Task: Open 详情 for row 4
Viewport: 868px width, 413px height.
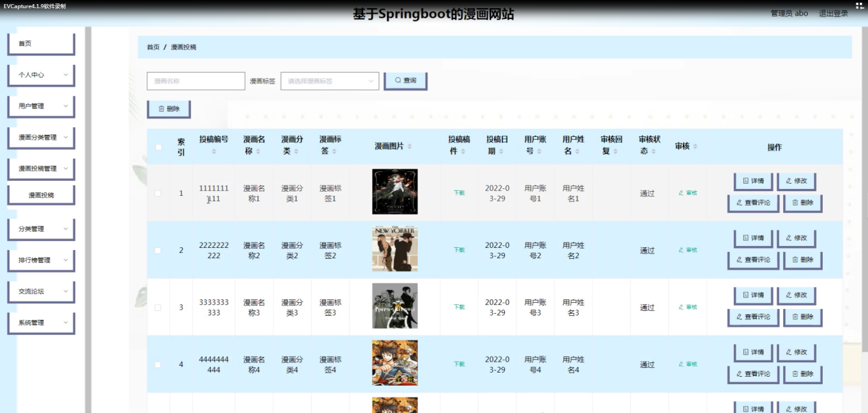Action: pos(754,353)
